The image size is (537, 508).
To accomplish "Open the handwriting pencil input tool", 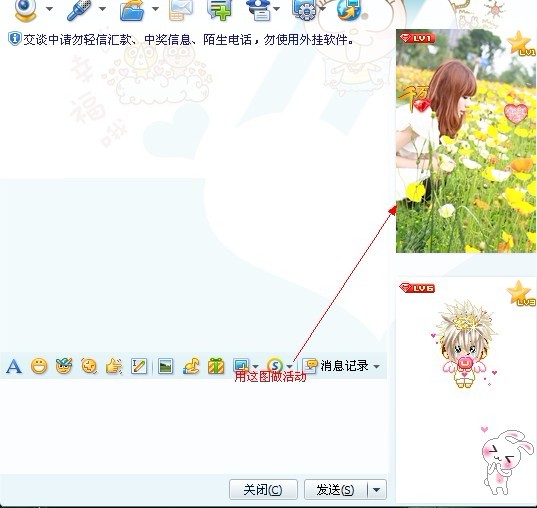I will 139,366.
